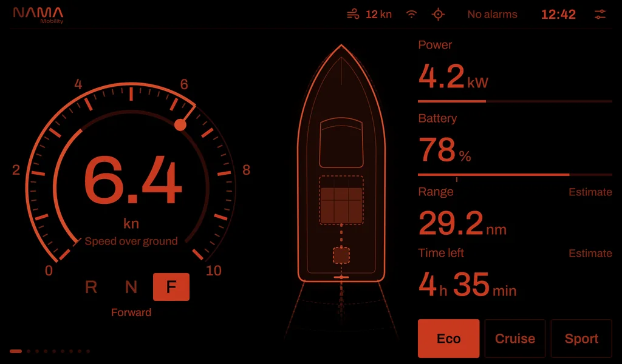The image size is (622, 364).
Task: Click the No alarms status
Action: 492,15
